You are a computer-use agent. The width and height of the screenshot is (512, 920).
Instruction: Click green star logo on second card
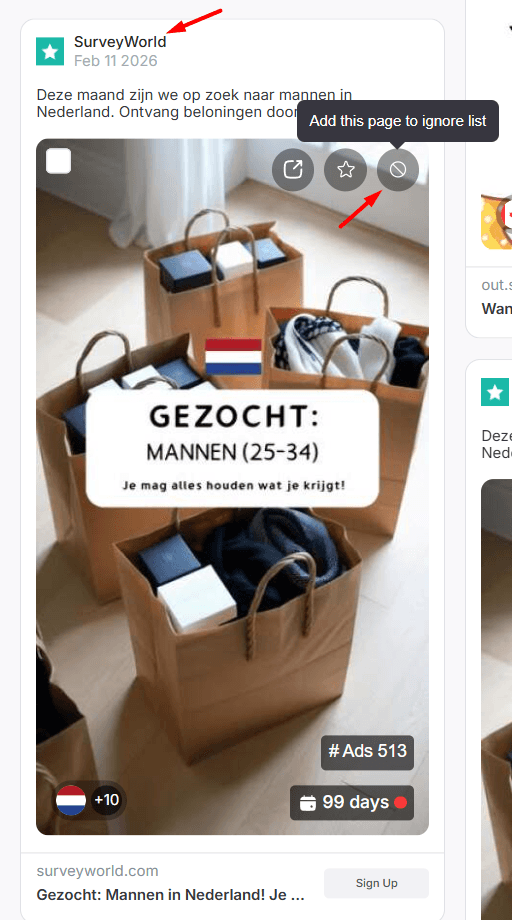click(x=495, y=392)
